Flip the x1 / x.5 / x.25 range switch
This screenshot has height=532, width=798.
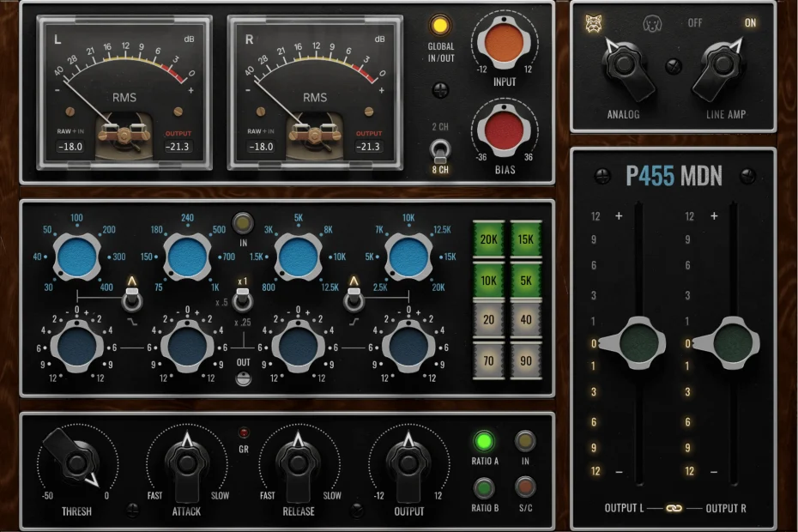point(243,300)
